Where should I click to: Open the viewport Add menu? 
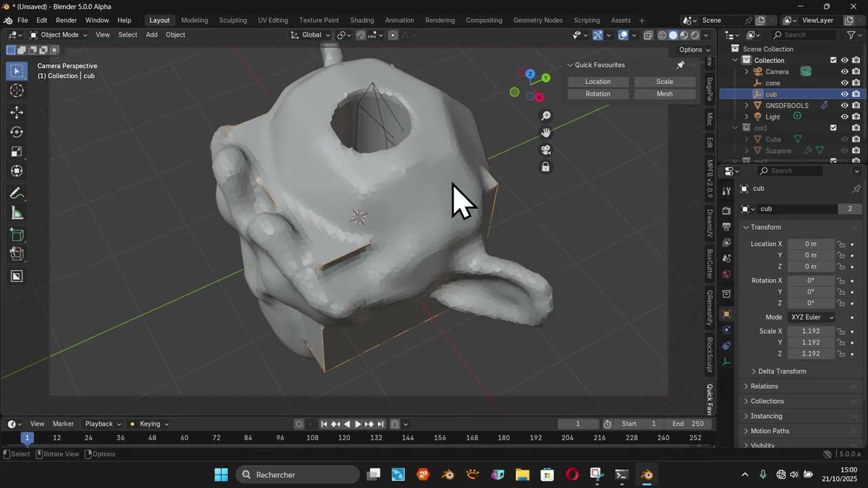point(151,35)
